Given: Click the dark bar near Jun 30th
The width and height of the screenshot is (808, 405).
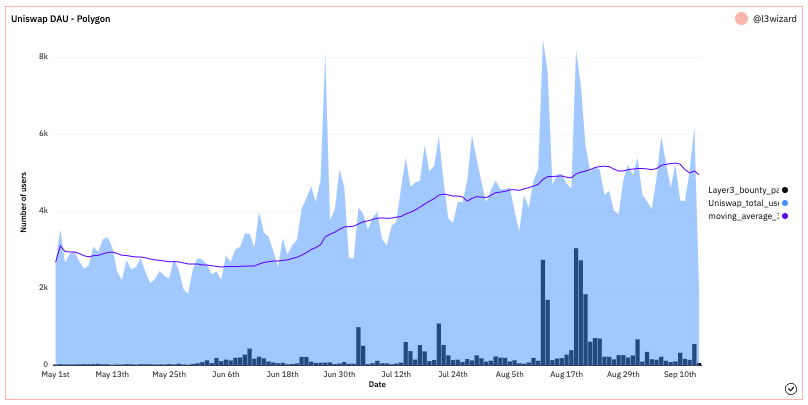Looking at the screenshot, I should pyautogui.click(x=358, y=346).
